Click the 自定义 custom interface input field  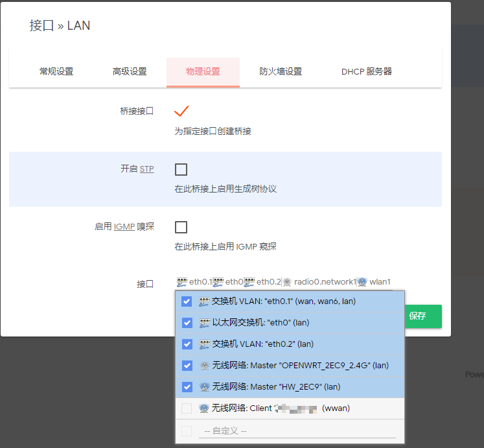[x=297, y=431]
